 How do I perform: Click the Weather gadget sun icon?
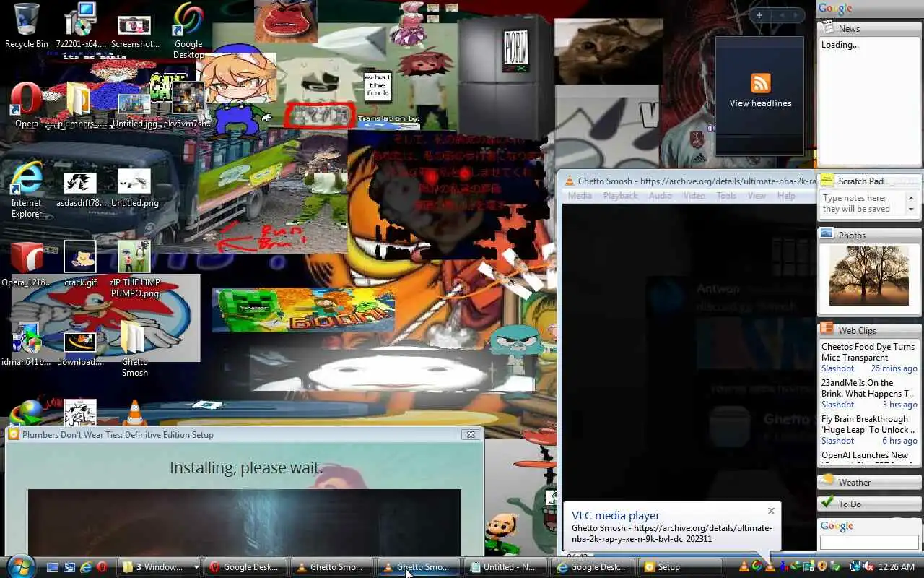pyautogui.click(x=828, y=480)
